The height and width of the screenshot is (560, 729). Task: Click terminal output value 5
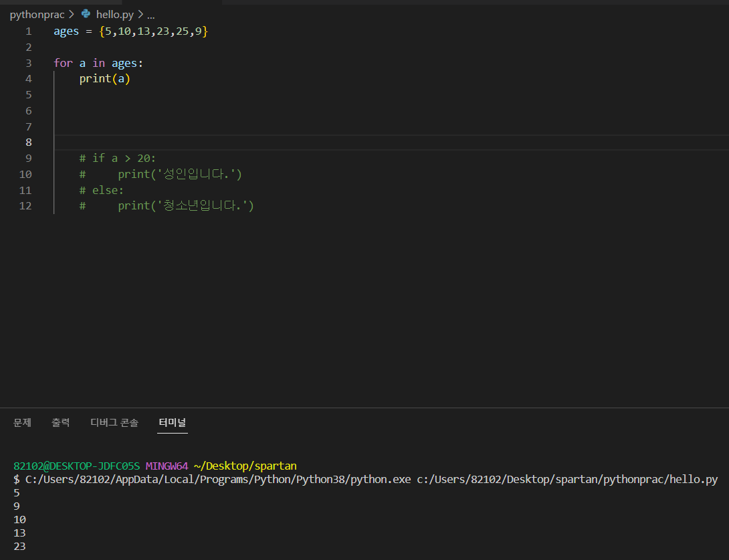tap(17, 493)
